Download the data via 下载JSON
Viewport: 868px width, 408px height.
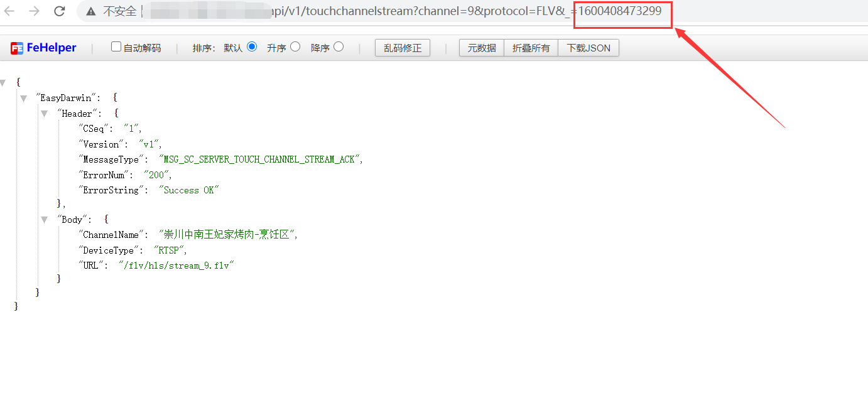coord(589,48)
